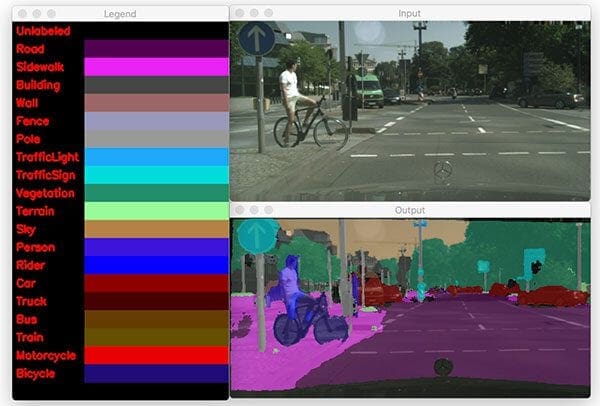Select the Rider blue color swatch
This screenshot has width=600, height=406.
[x=156, y=265]
